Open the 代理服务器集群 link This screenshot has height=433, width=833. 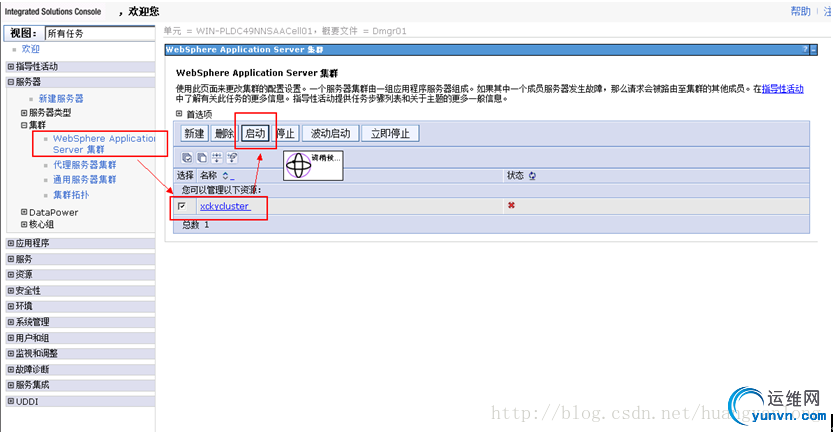(x=84, y=165)
